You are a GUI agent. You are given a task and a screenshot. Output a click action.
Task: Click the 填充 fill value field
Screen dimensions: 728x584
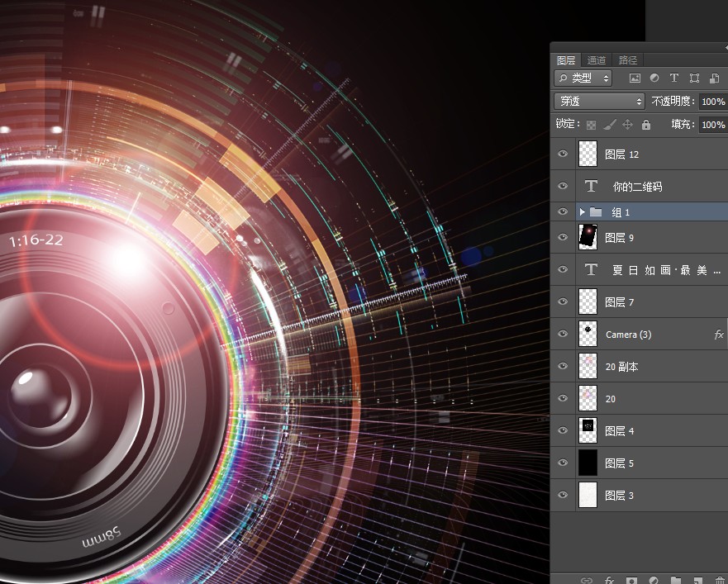tap(713, 125)
